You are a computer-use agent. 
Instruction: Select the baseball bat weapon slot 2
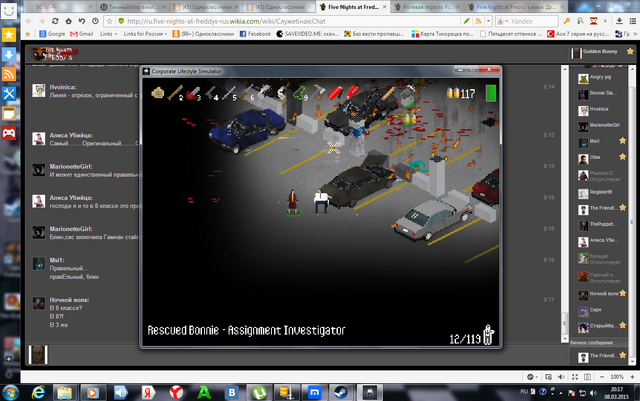[x=175, y=93]
